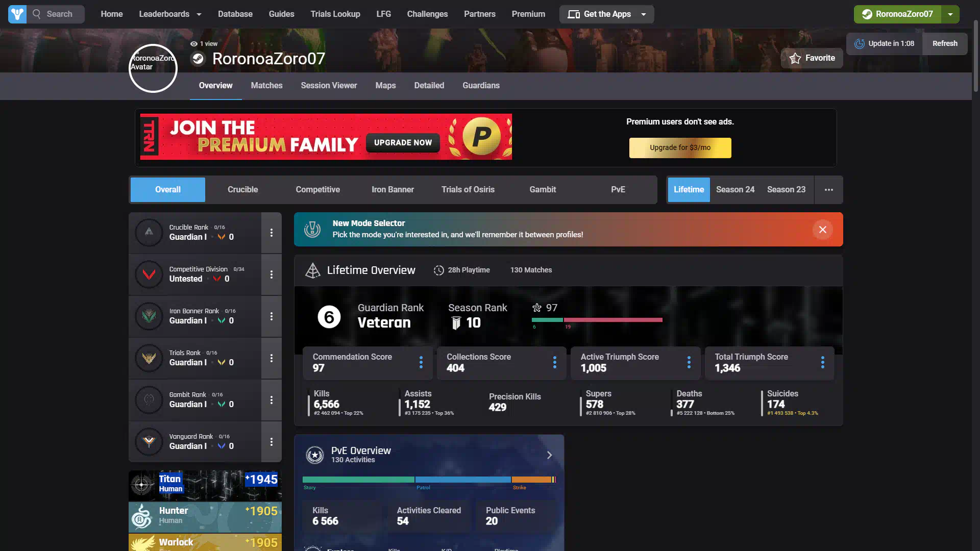Open the Detailed profile tab
Viewport: 980px width, 551px height.
tap(429, 86)
